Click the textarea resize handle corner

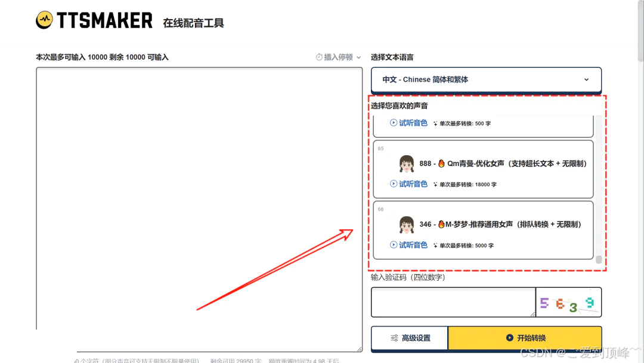pyautogui.click(x=360, y=349)
